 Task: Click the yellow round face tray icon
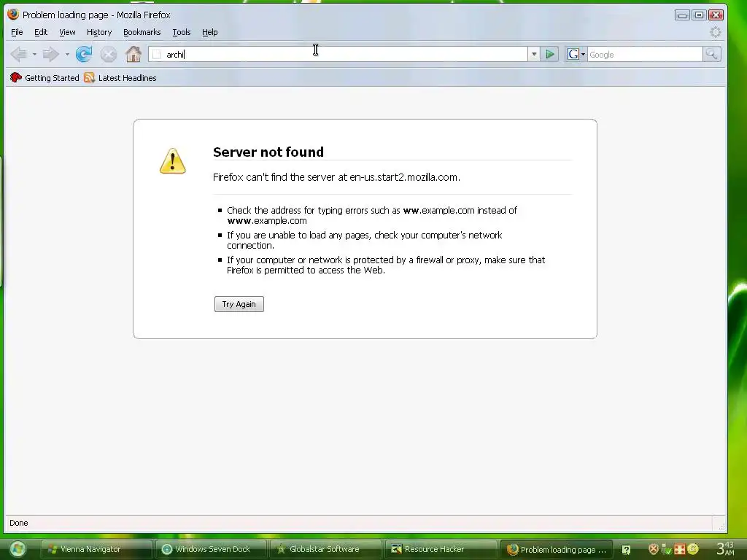[693, 549]
